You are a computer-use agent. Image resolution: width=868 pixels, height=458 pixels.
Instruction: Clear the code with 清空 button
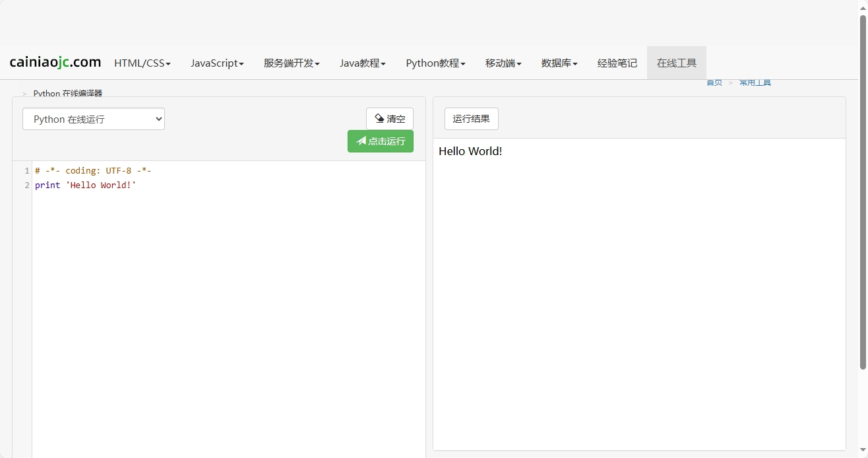[x=390, y=119]
